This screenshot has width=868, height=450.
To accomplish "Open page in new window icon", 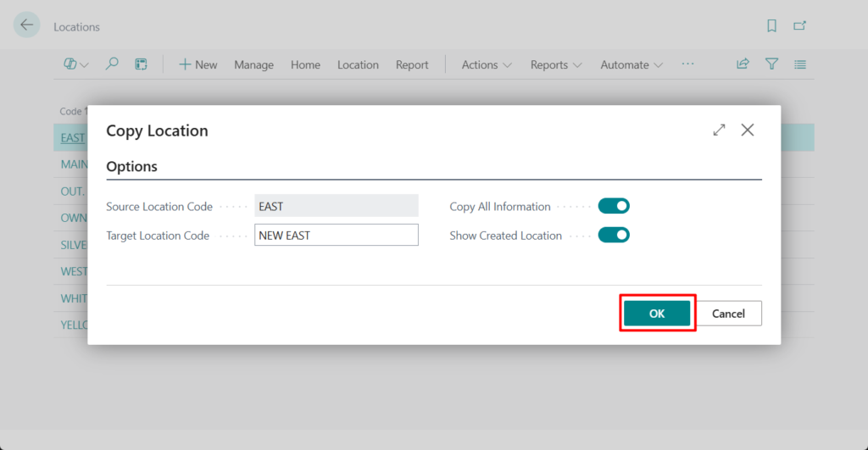I will pos(799,26).
